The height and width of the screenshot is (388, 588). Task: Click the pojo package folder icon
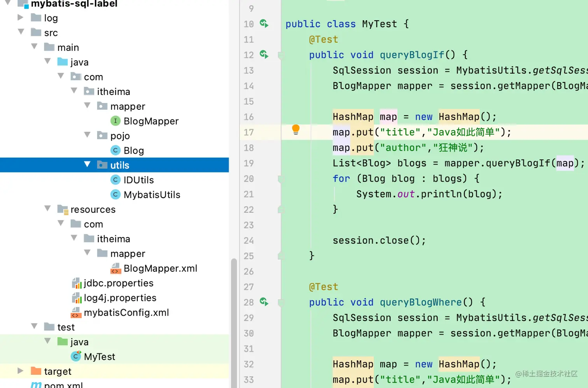(x=102, y=135)
